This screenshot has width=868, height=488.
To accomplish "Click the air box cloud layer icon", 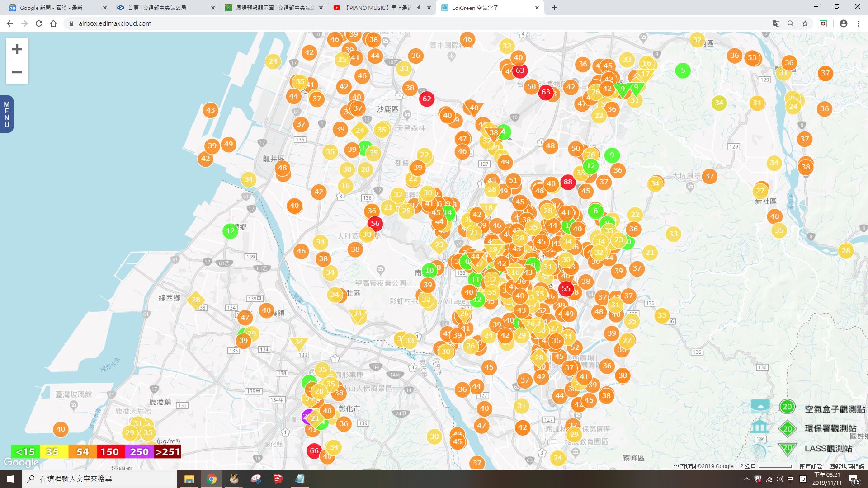I will tap(760, 405).
